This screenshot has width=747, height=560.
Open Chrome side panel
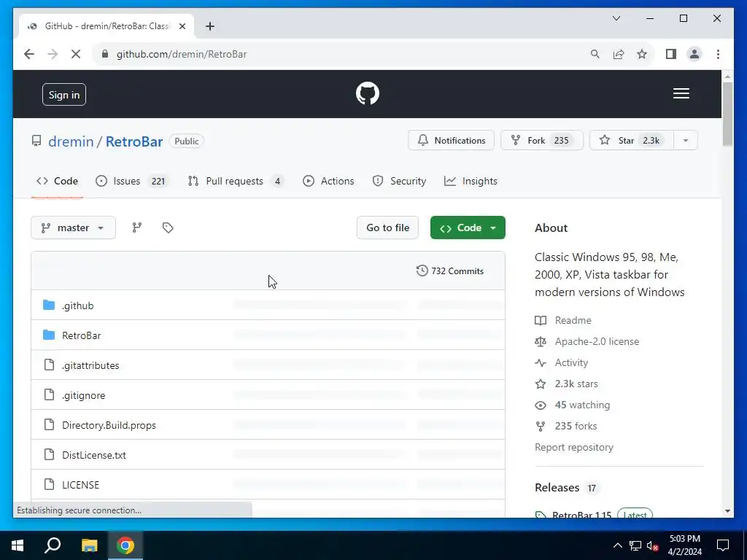[671, 54]
